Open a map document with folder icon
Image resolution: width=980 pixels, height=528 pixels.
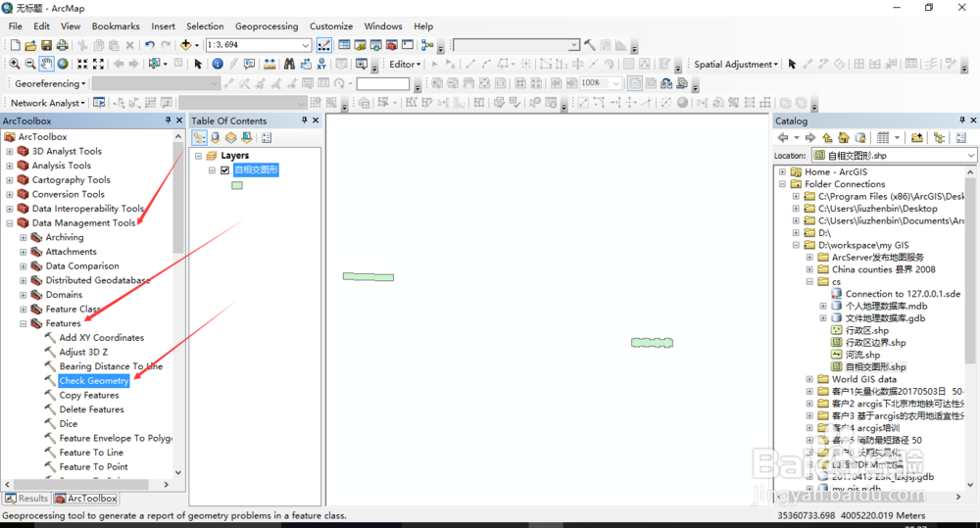click(30, 45)
